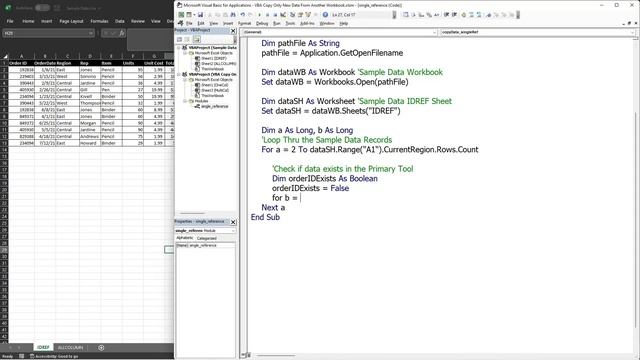The height and width of the screenshot is (360, 640).
Task: Open Project Explorer from toolbar icon
Action: 293,15
